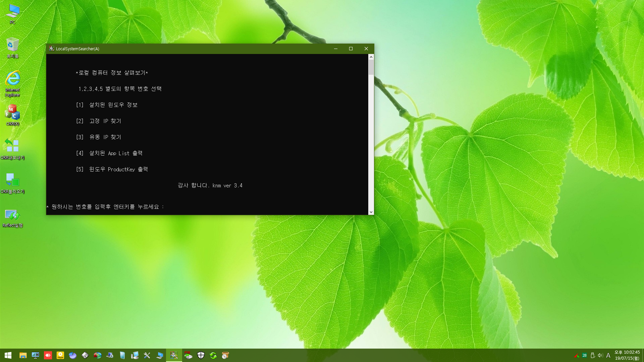Open the laptop with checkmark taskbar icon

pos(160,355)
